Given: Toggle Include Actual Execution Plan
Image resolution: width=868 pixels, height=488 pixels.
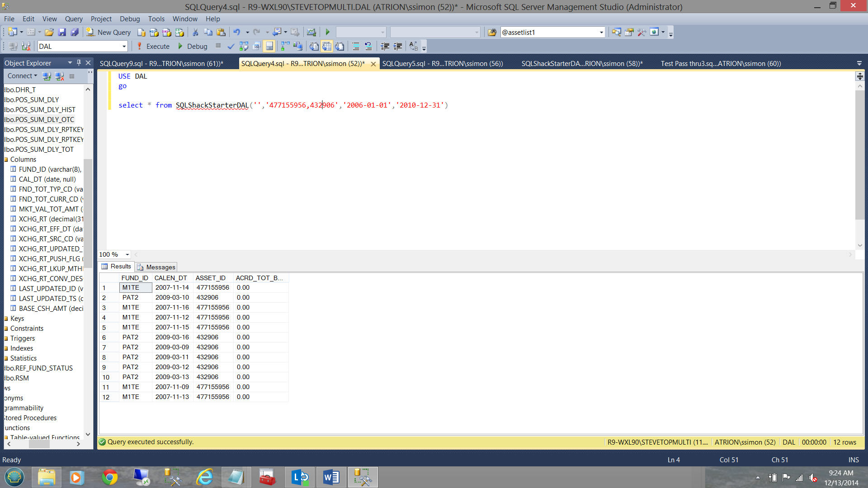Looking at the screenshot, I should click(285, 46).
